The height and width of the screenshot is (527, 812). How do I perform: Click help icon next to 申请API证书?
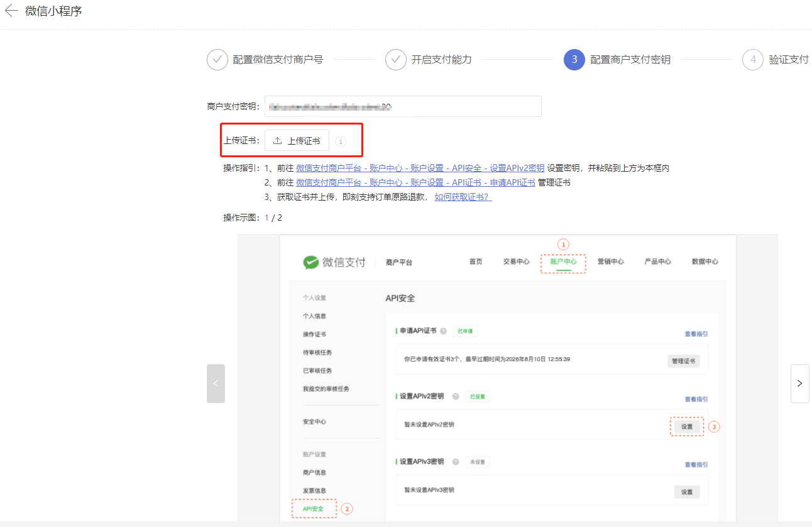click(x=443, y=331)
